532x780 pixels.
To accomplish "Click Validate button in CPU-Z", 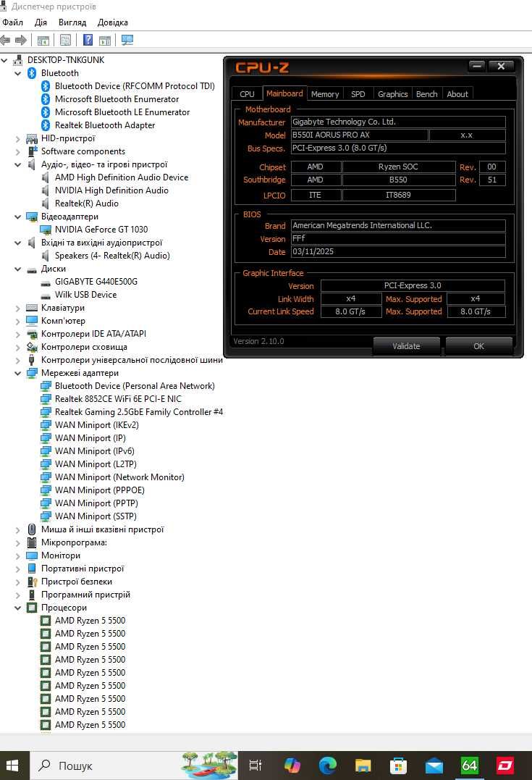I will (x=406, y=346).
